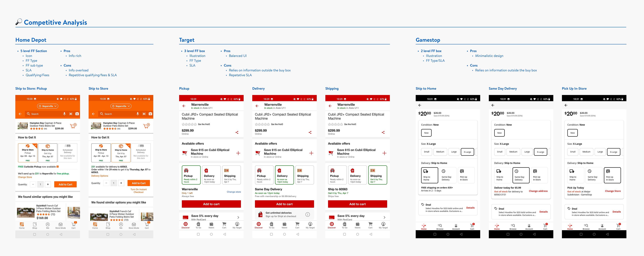Screen dimensions: 644x256
Task: Decrease quantity with minus in Home Depot Ship to Store screen
Action: tap(106, 183)
